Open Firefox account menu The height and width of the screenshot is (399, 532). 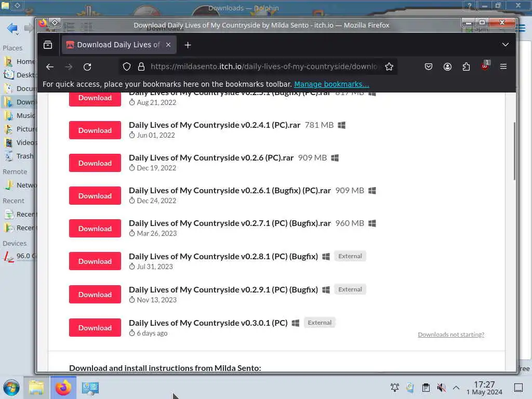click(x=447, y=67)
